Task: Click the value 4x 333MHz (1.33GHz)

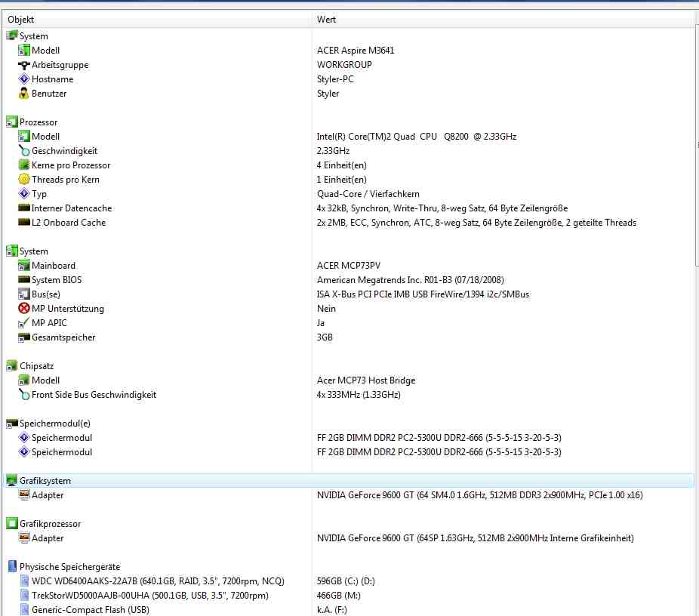Action: pos(359,395)
